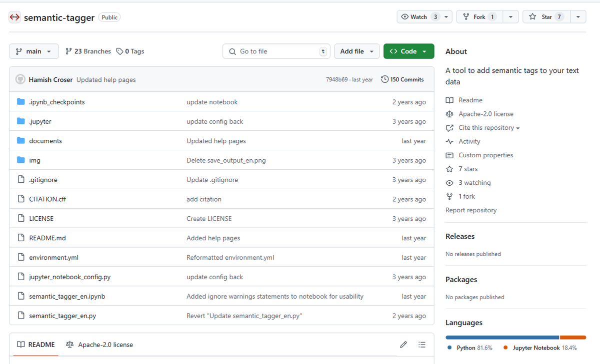Viewport: 600px width, 364px height.
Task: Click the Public visibility badge
Action: point(109,17)
